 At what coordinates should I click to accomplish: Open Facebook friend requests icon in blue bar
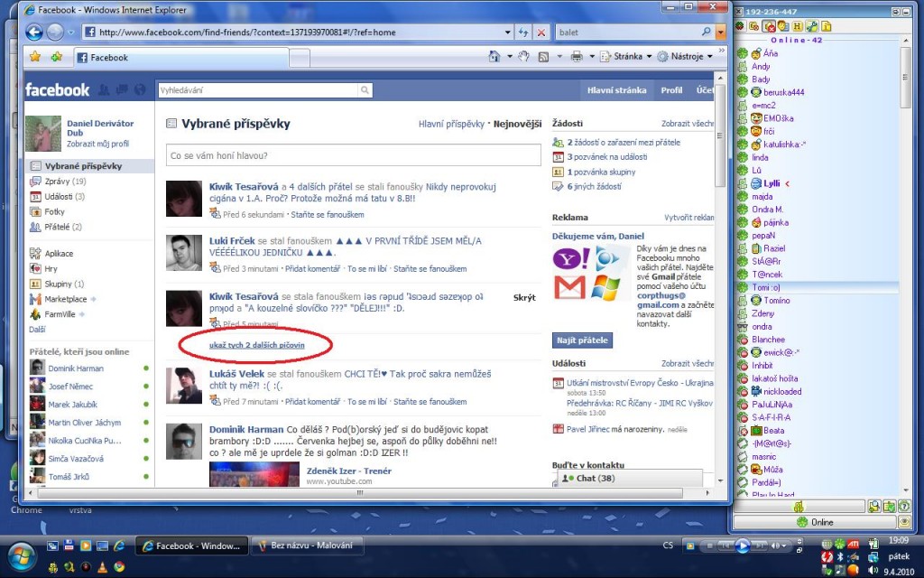point(104,89)
